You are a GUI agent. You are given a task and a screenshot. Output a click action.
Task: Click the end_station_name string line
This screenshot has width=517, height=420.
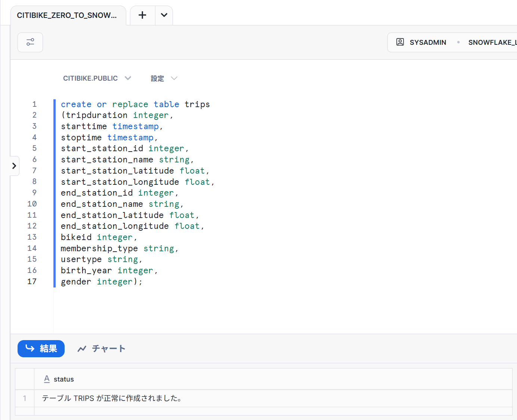[x=122, y=204]
